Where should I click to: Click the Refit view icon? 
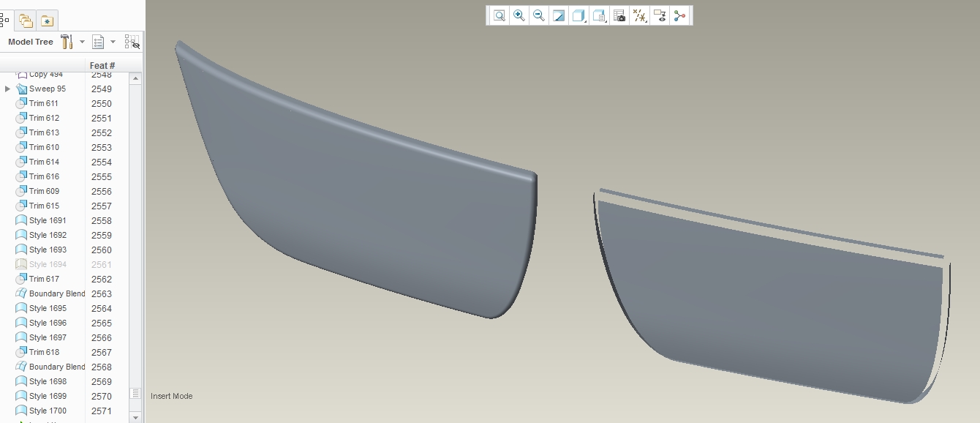(500, 15)
